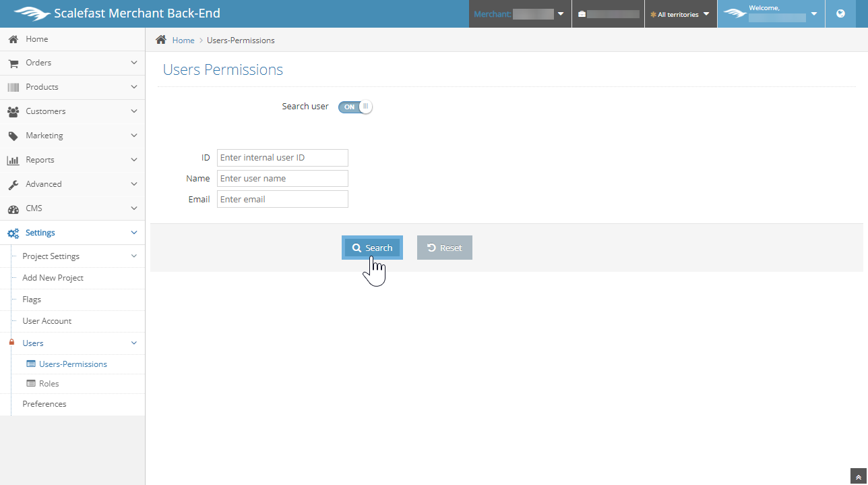The width and height of the screenshot is (868, 485).
Task: Open the Roles menu item
Action: [49, 384]
